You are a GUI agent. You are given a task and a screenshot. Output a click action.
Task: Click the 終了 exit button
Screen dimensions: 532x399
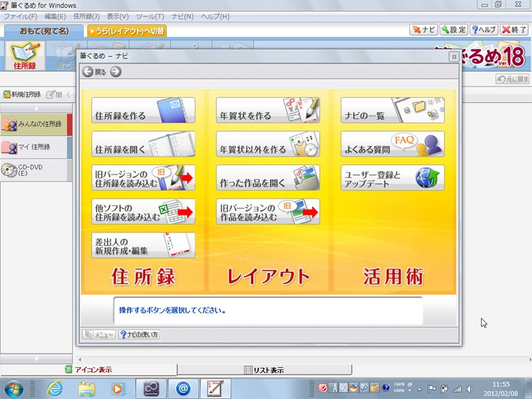514,30
